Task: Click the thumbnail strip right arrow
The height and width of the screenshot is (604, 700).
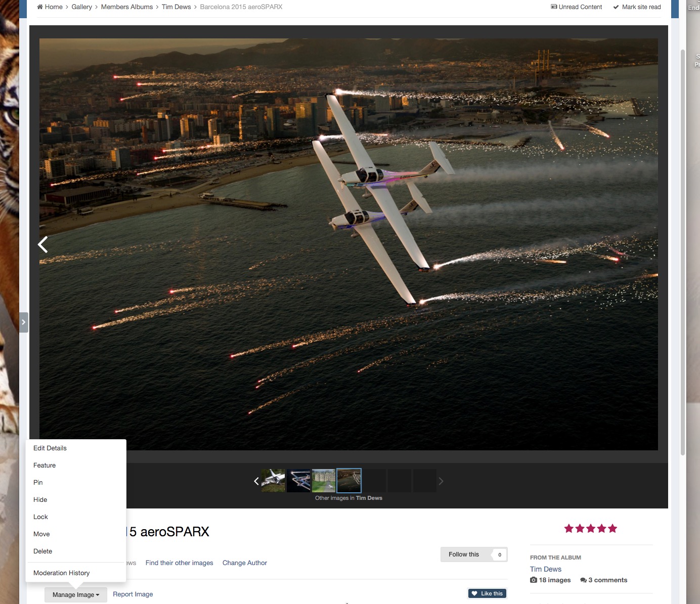Action: (x=441, y=481)
